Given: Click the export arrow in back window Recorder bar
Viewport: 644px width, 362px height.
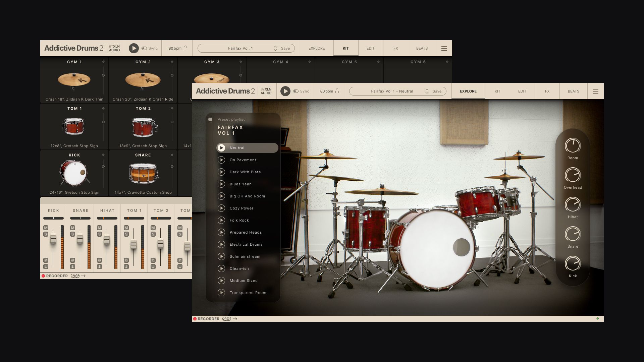Looking at the screenshot, I should pyautogui.click(x=84, y=276).
